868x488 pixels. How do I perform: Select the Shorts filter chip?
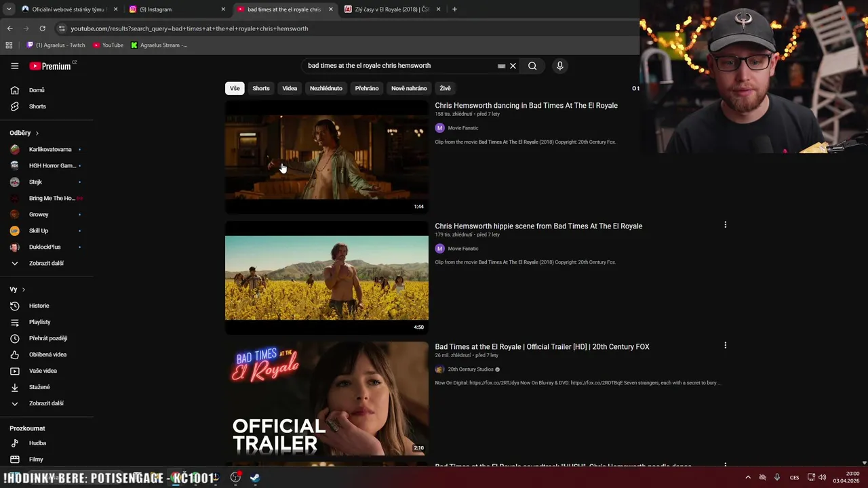tap(261, 88)
